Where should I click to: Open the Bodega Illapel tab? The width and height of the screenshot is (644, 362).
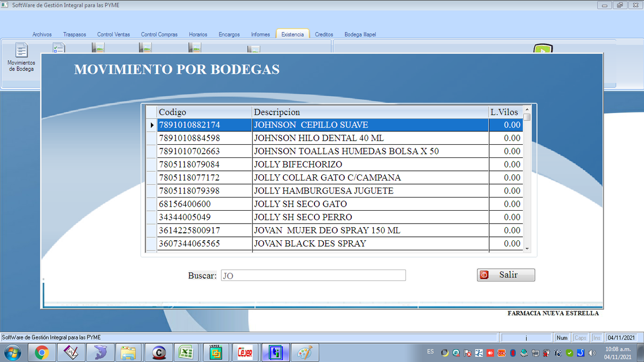click(360, 35)
